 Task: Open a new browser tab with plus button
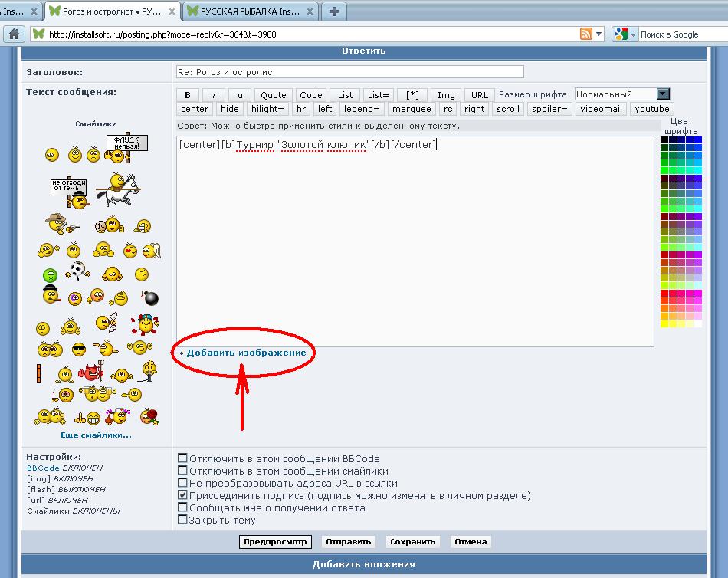click(x=334, y=11)
